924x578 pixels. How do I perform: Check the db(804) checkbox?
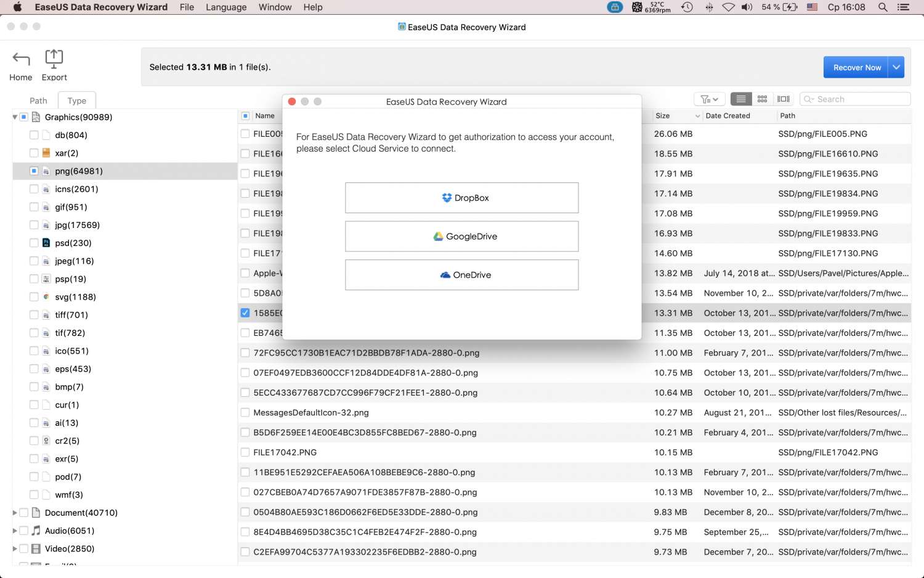tap(34, 135)
